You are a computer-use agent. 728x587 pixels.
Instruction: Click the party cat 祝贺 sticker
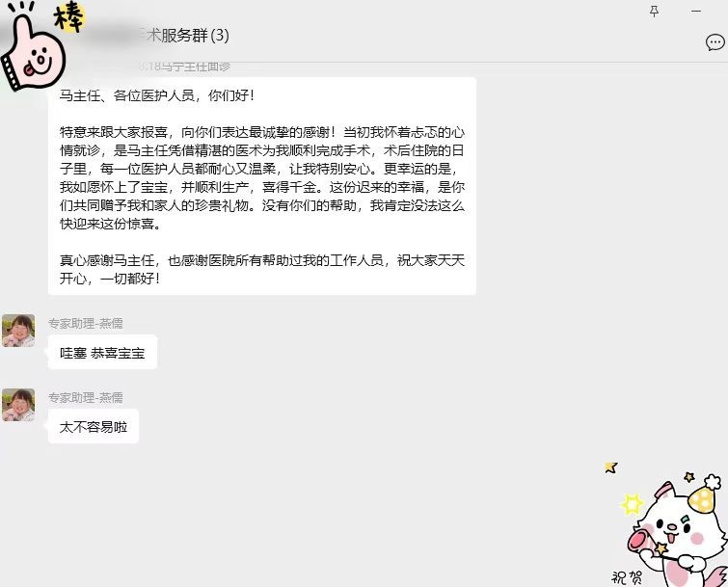click(x=668, y=526)
